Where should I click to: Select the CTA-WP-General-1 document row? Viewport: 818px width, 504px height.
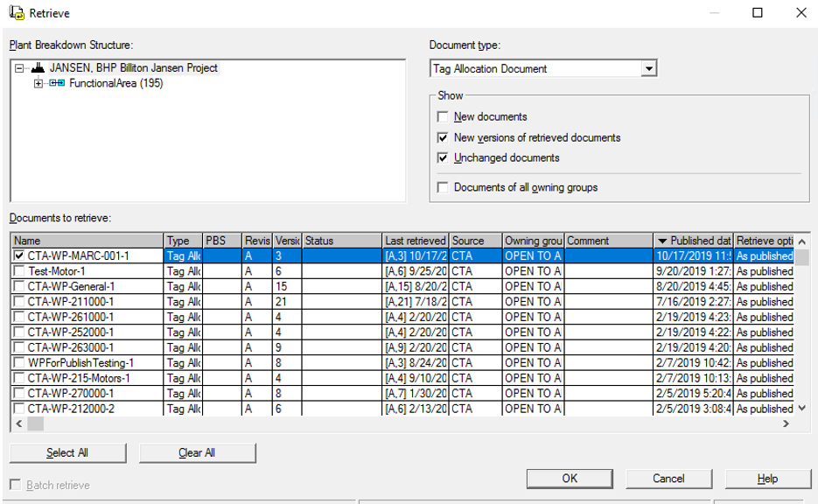point(72,287)
